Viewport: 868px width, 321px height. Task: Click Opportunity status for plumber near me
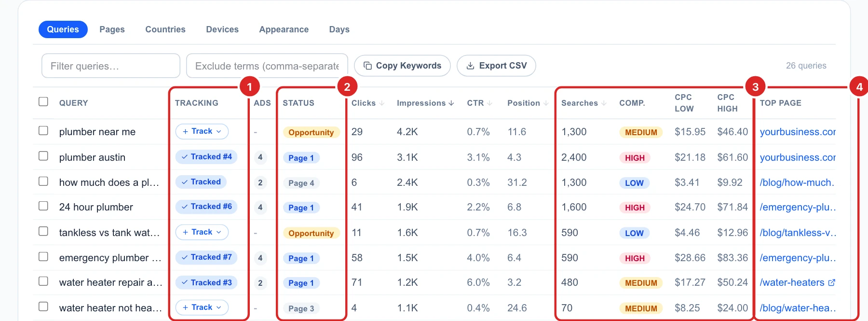[311, 132]
